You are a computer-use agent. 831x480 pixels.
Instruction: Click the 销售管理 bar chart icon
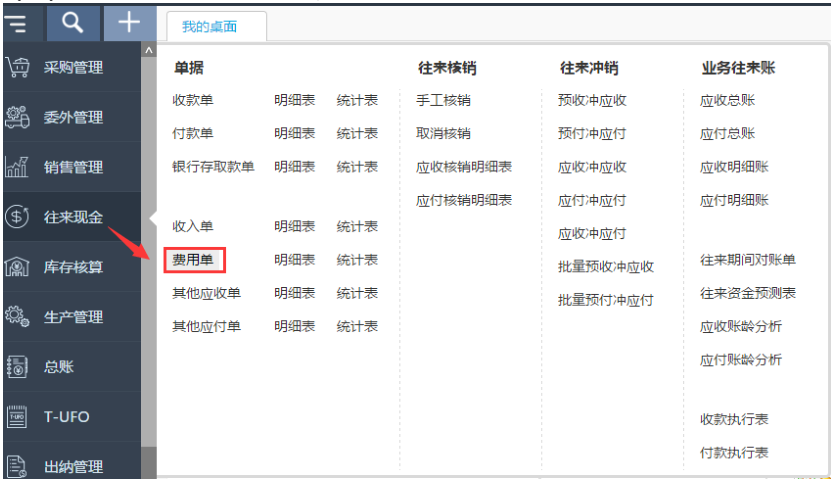click(x=17, y=167)
